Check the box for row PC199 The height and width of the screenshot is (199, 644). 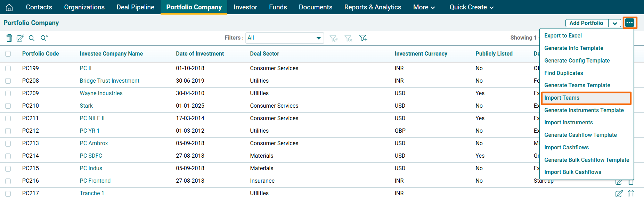[x=8, y=68]
